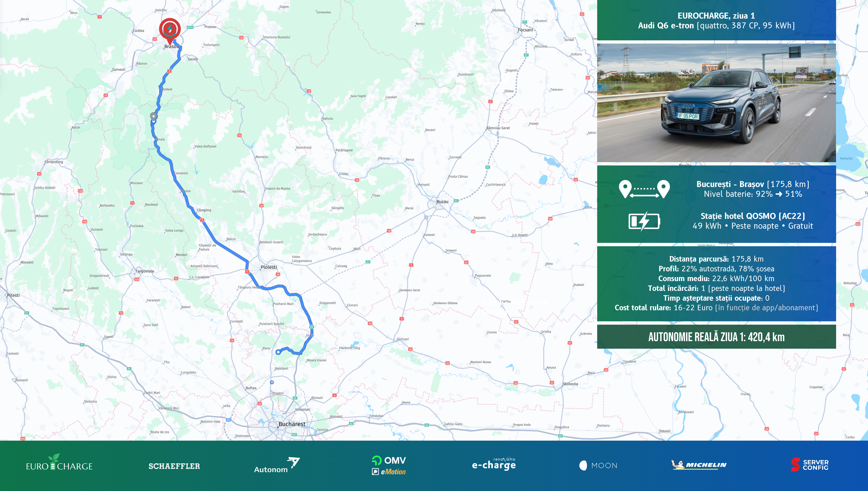Click the Sacele town label
The image size is (868, 491).
point(193,59)
